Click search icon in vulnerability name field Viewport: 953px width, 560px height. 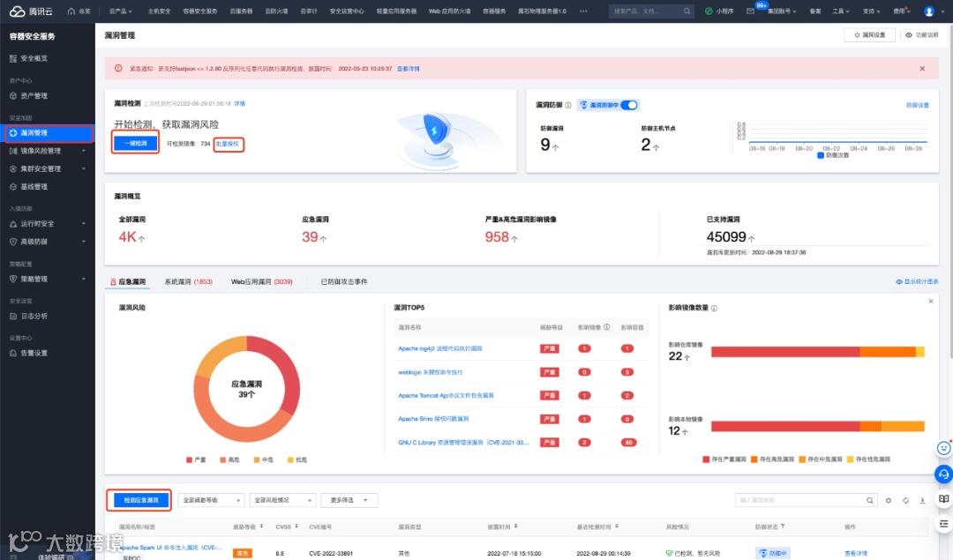(x=870, y=501)
